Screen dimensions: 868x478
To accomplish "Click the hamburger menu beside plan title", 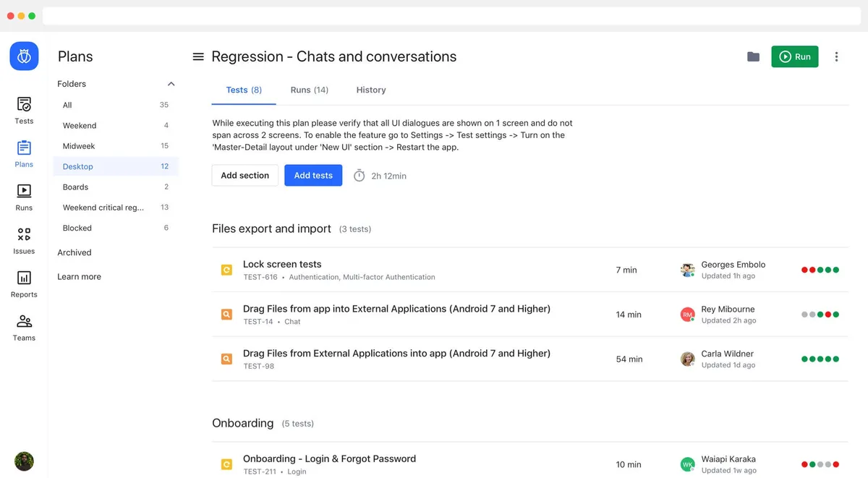I will [x=198, y=56].
